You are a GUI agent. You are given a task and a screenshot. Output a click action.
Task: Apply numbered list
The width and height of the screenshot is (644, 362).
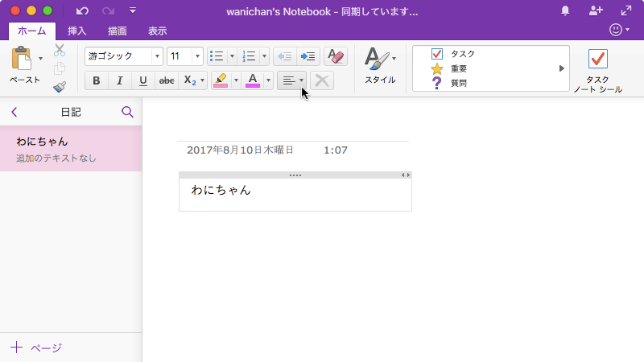(x=249, y=56)
